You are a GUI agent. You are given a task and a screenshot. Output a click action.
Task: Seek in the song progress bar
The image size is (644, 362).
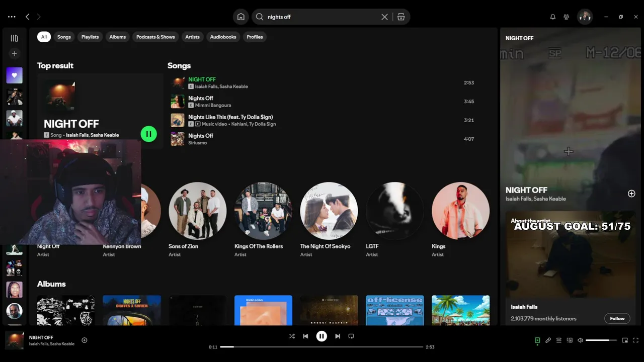pyautogui.click(x=321, y=347)
